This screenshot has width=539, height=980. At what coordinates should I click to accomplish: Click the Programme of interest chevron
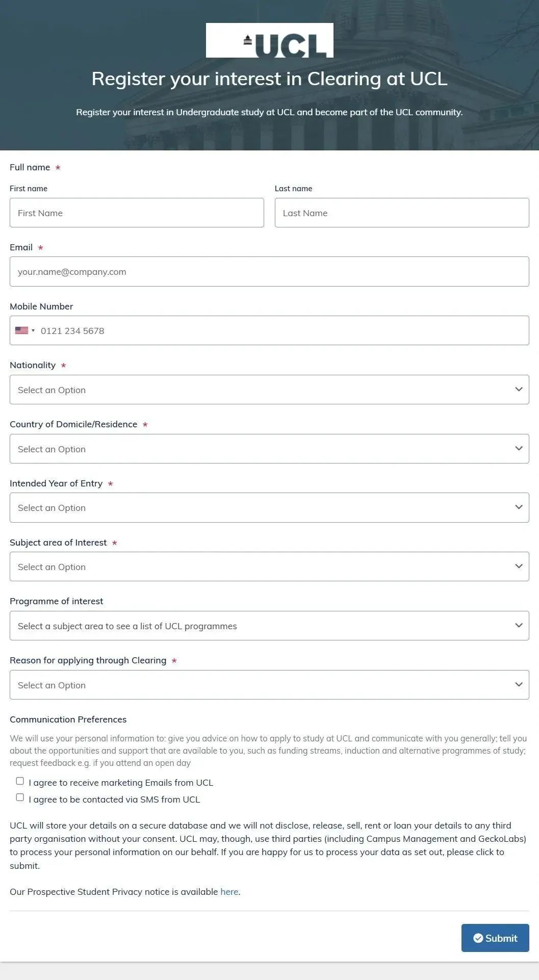(519, 626)
